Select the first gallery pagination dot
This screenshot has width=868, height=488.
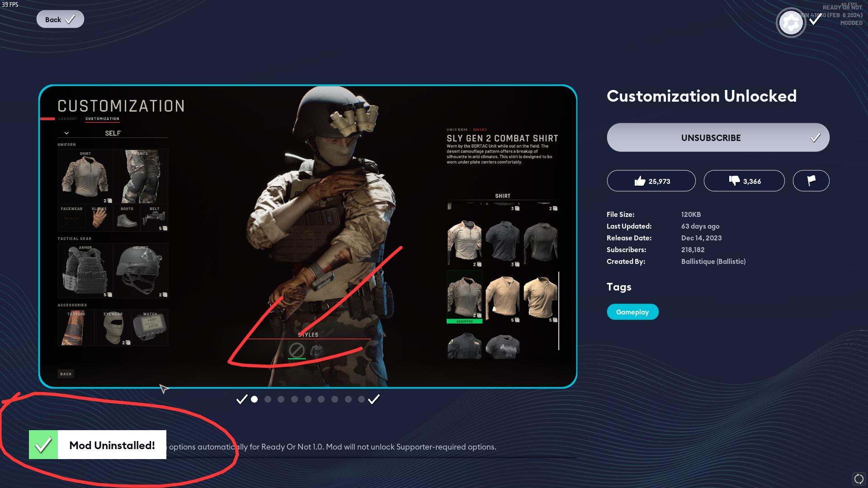tap(255, 399)
